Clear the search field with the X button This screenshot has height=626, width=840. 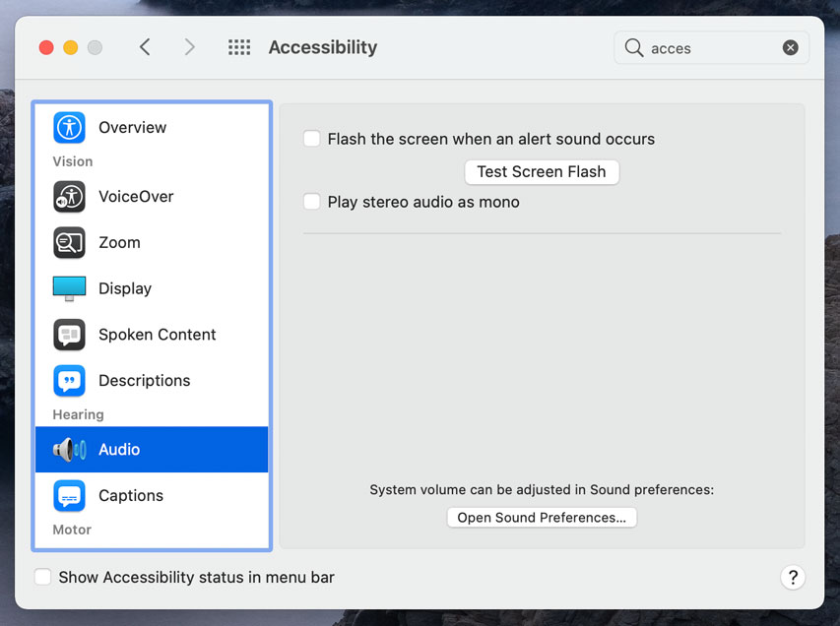(x=791, y=47)
